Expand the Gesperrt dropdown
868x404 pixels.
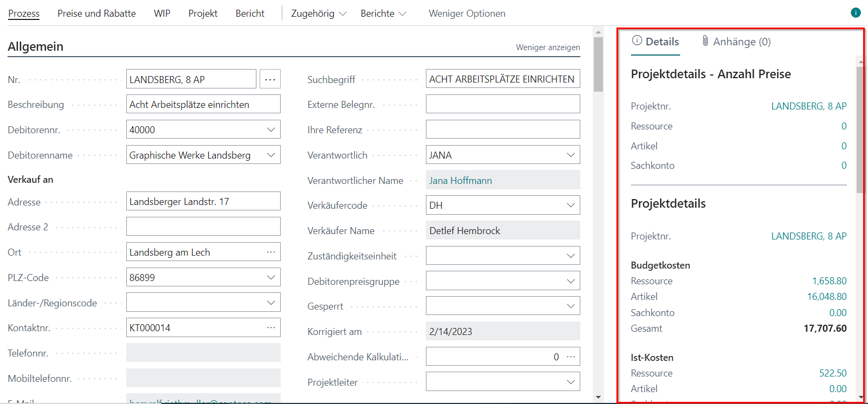point(571,306)
